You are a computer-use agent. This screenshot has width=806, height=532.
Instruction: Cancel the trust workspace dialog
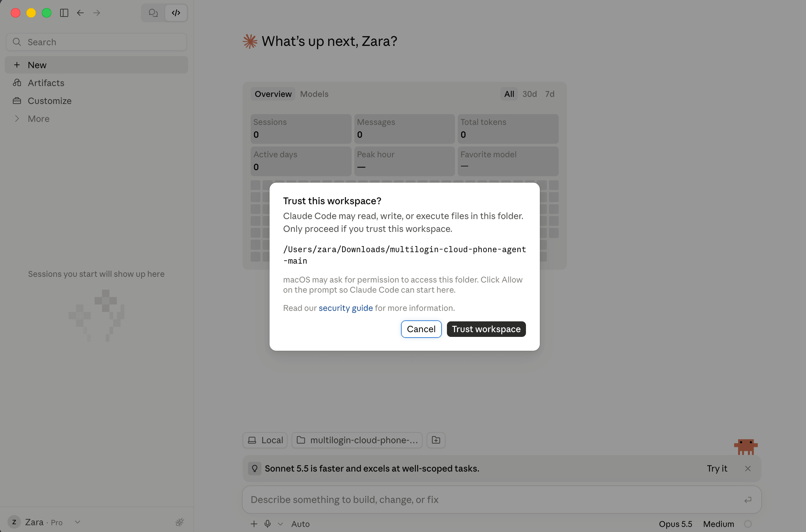pos(421,329)
